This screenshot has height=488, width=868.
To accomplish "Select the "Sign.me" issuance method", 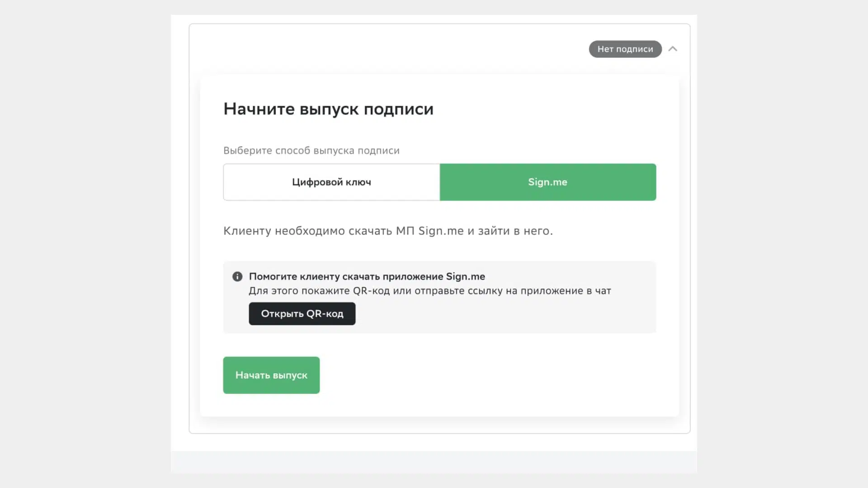I will point(548,182).
